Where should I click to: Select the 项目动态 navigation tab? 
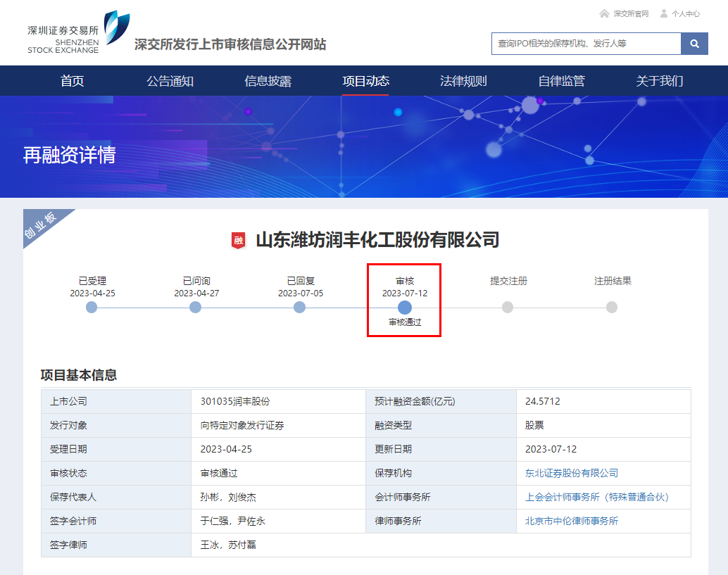(x=365, y=81)
